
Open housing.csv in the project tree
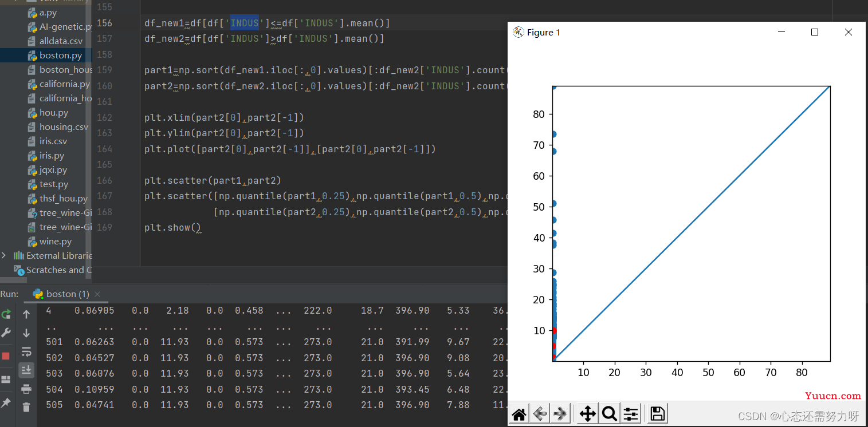point(64,127)
